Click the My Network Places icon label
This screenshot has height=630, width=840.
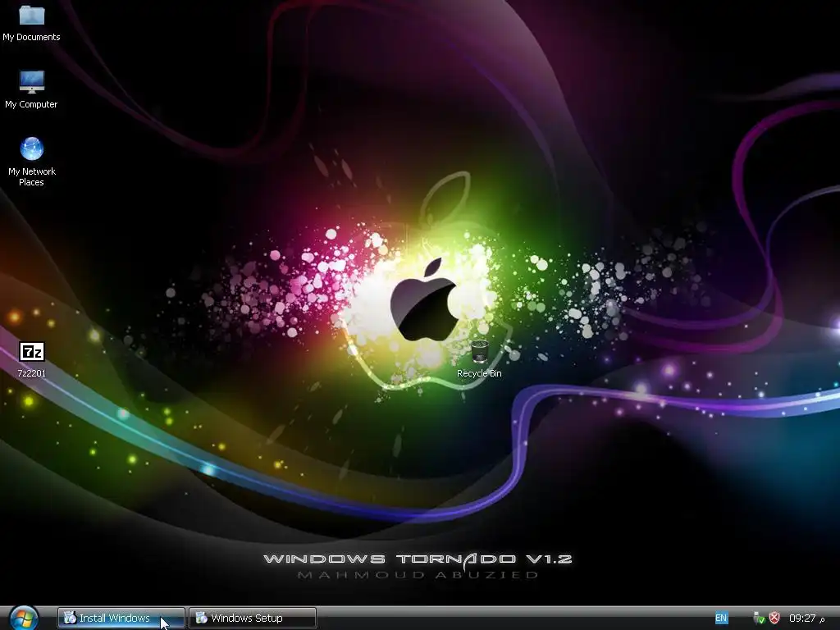32,177
